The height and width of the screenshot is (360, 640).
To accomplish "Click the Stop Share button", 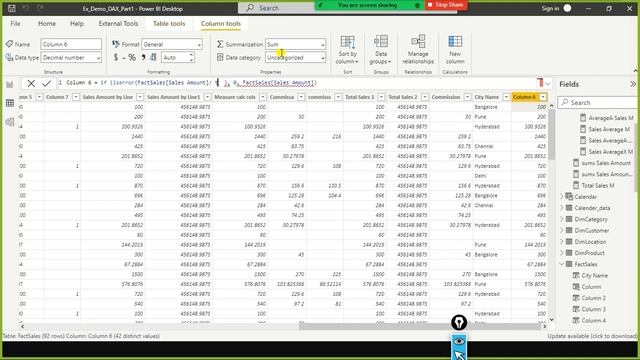I will pyautogui.click(x=445, y=5).
